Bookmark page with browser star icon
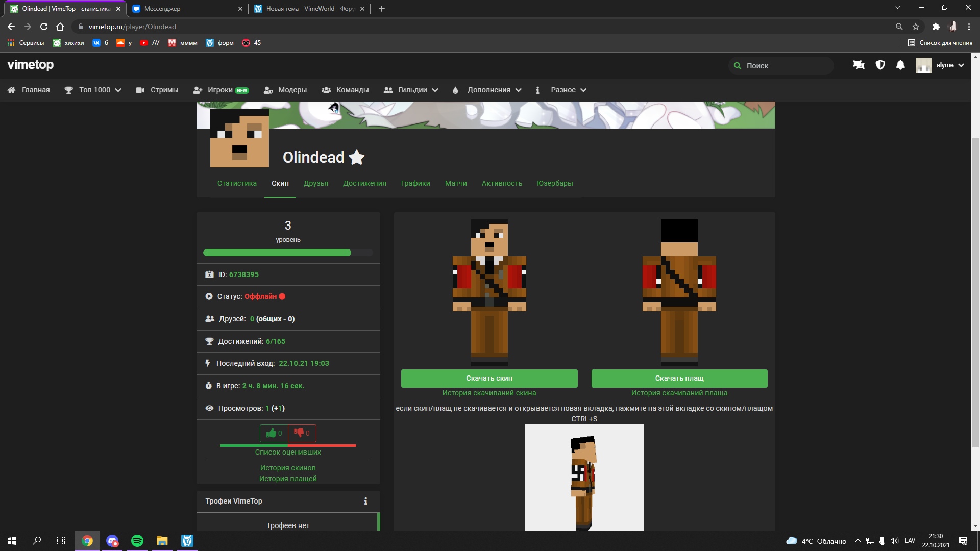The image size is (980, 551). pos(916,27)
